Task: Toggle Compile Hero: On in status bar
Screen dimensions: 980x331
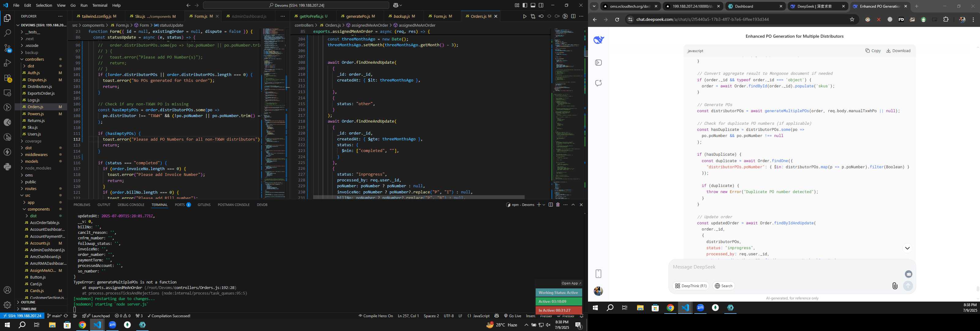Action: pos(375,316)
